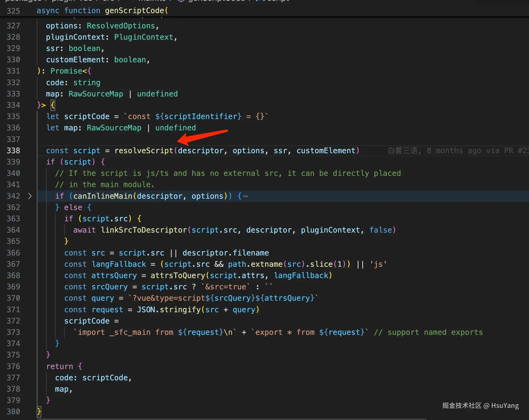Click the git blame annotation on line 338
Viewport: 529px width, 420px height.
pyautogui.click(x=458, y=151)
